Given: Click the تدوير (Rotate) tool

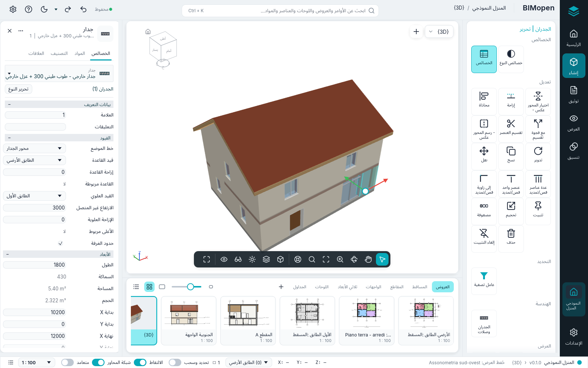Looking at the screenshot, I should (538, 156).
